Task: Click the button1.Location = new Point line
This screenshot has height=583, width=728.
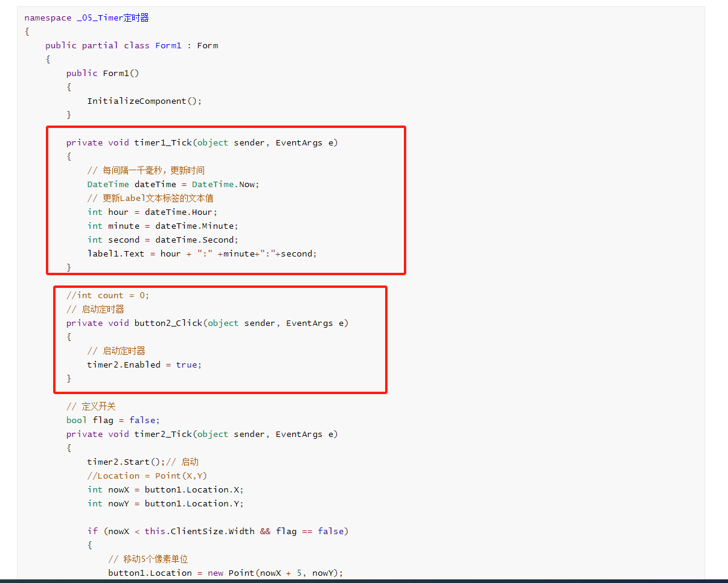Action: tap(226, 573)
